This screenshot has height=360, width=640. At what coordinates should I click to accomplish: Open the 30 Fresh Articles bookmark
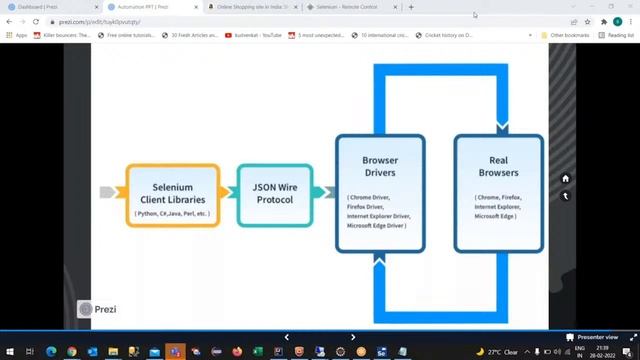(190, 36)
